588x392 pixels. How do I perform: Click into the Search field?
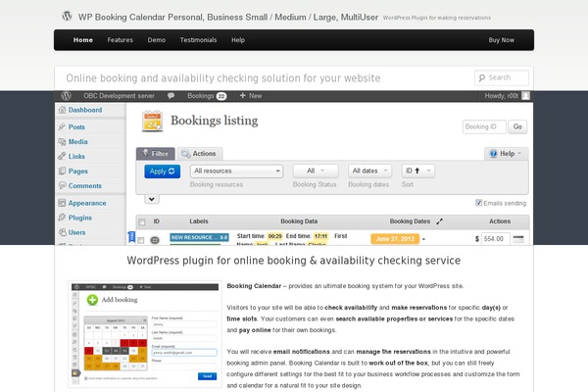tap(502, 77)
